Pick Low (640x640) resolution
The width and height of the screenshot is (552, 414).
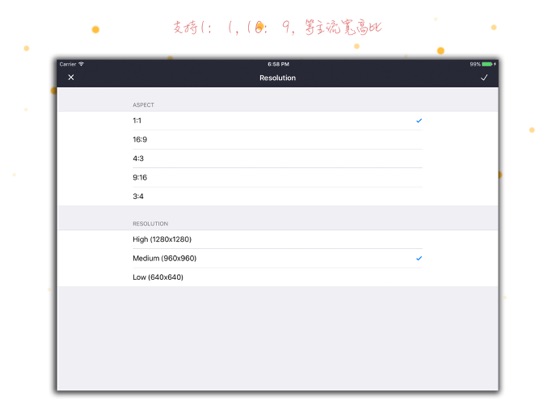coord(277,277)
